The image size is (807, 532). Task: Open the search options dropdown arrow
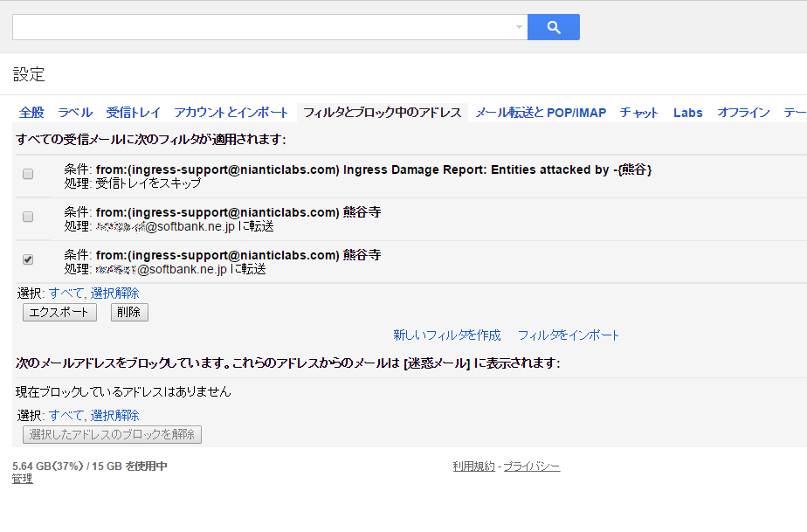(x=519, y=27)
